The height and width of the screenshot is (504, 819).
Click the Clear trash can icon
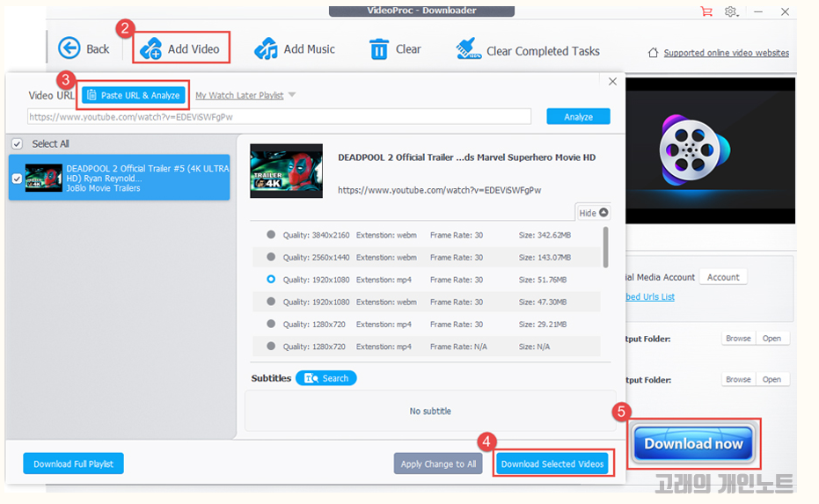[x=378, y=49]
